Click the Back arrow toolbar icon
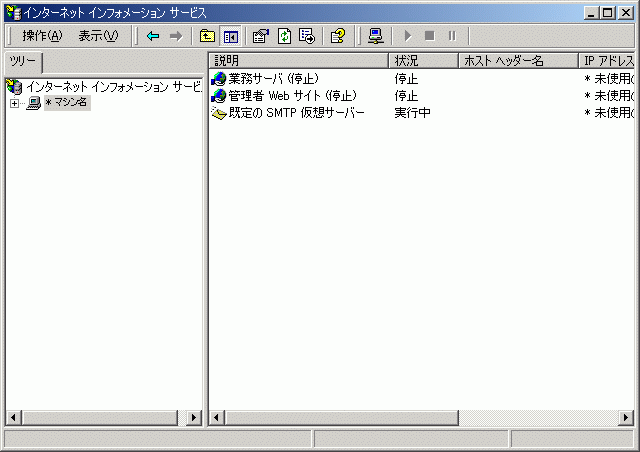This screenshot has height=452, width=640. click(153, 36)
